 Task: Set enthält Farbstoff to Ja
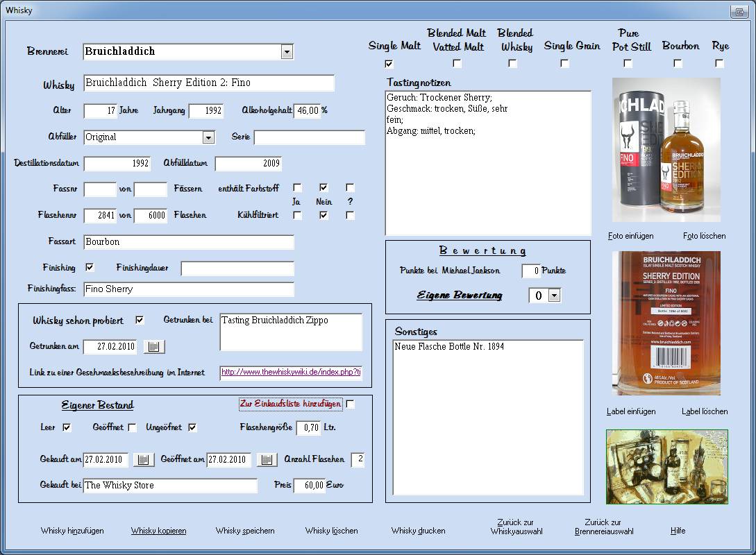pyautogui.click(x=298, y=187)
